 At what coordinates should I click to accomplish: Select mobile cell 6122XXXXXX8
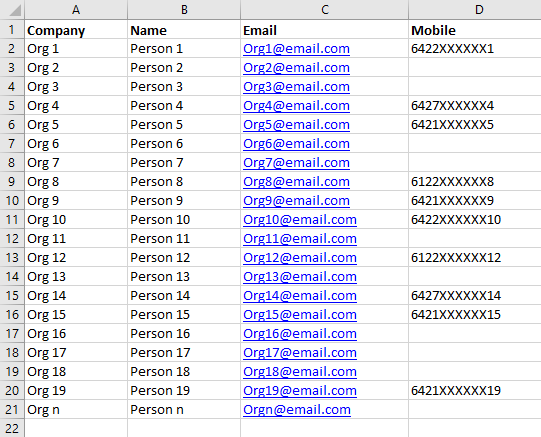475,181
